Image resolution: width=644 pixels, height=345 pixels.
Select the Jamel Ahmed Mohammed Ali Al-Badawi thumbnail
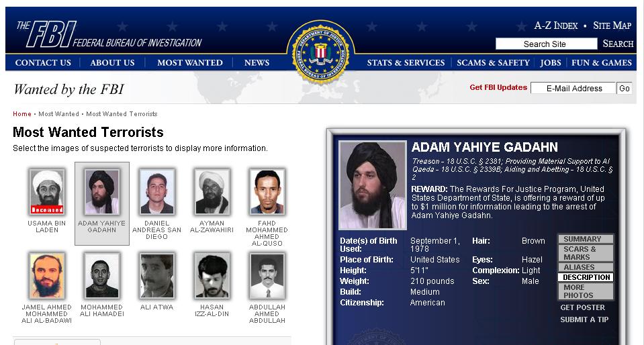(x=47, y=276)
